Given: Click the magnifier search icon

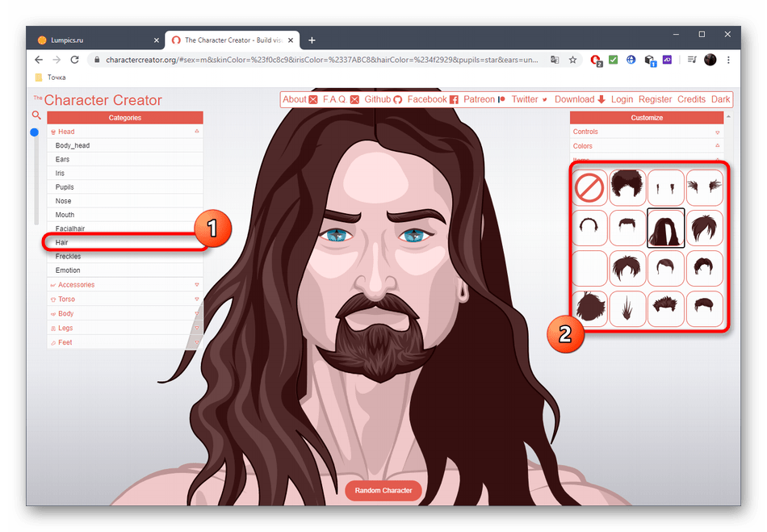Looking at the screenshot, I should [x=36, y=115].
